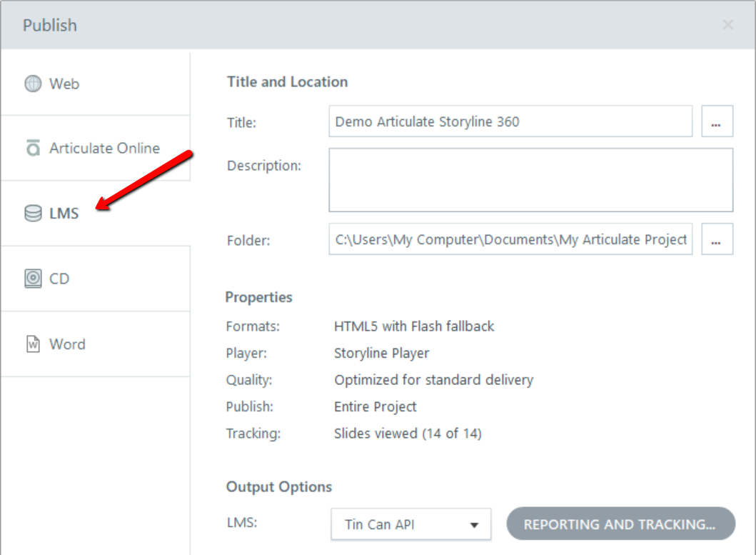Click the 'Title and Location' heading
This screenshot has height=555, width=756.
pyautogui.click(x=288, y=81)
